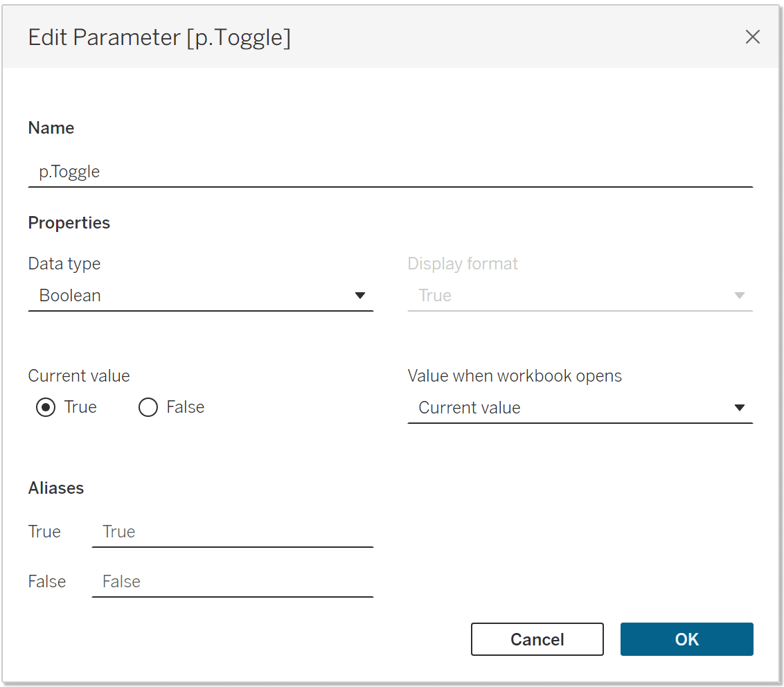This screenshot has height=687, width=784.
Task: Click the True alias input field
Action: click(233, 532)
